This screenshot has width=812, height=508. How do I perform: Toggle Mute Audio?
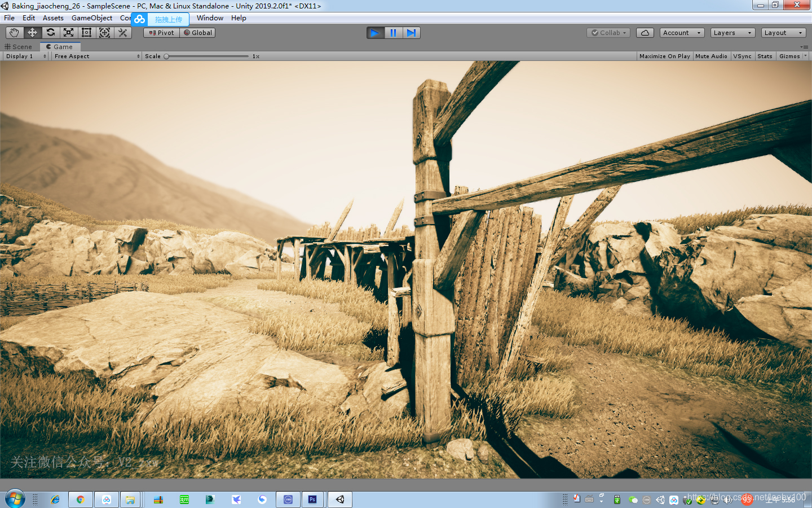[x=711, y=56]
